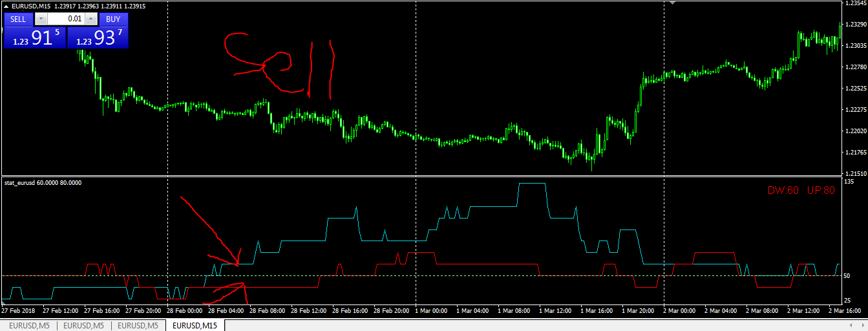Click the stat_eurusd 60.0000 80.0000 indicator label
The width and height of the screenshot is (868, 331).
pyautogui.click(x=43, y=183)
